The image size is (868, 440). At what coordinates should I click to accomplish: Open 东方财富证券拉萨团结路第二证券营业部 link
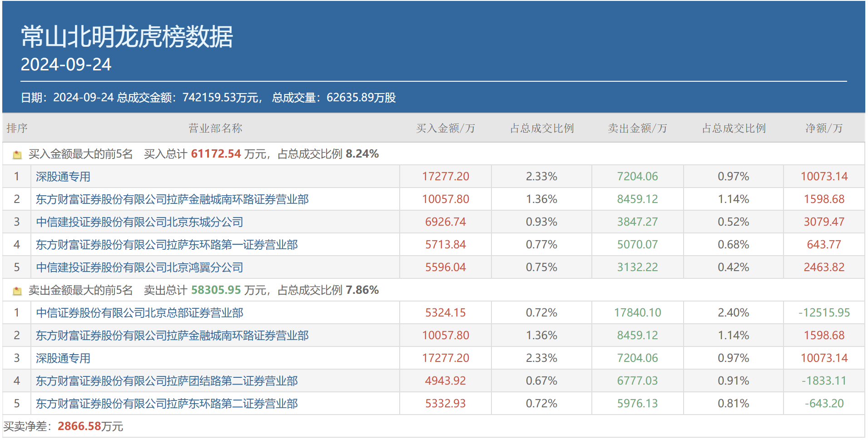[x=167, y=381]
